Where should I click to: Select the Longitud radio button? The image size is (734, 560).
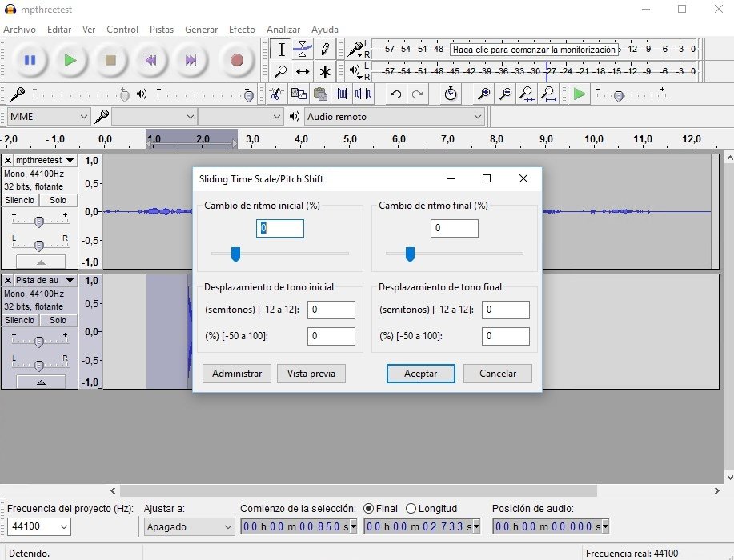click(x=411, y=509)
